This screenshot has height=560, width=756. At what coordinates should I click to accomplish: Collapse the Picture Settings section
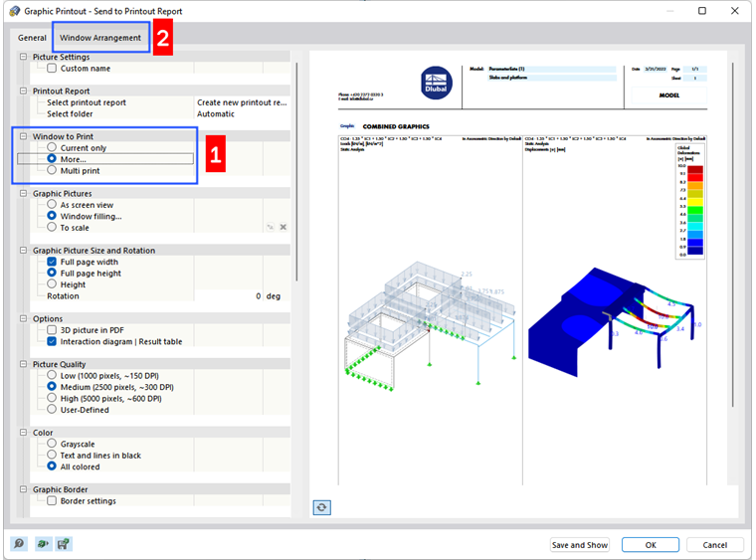[23, 57]
